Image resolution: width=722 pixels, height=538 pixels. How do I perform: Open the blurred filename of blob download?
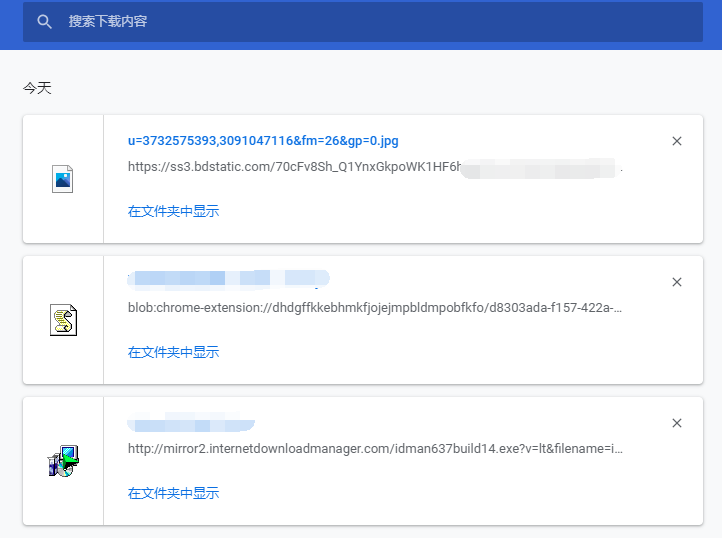click(x=228, y=280)
